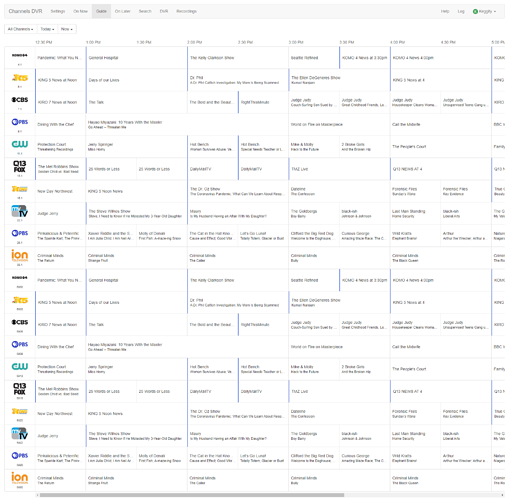Click the 4:00 PM time header
Viewport: 508px width, 500px height.
397,42
